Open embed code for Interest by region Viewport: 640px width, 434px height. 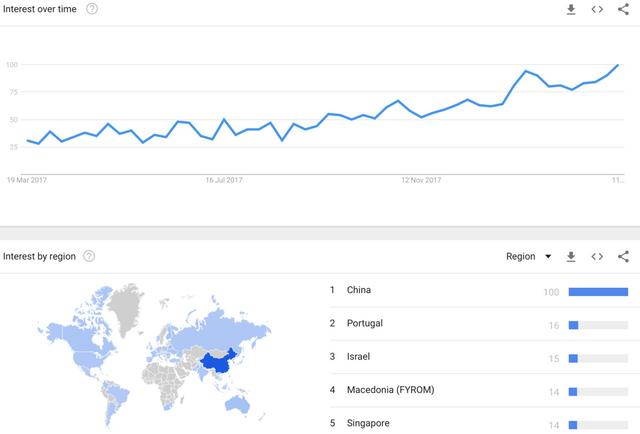pos(597,257)
